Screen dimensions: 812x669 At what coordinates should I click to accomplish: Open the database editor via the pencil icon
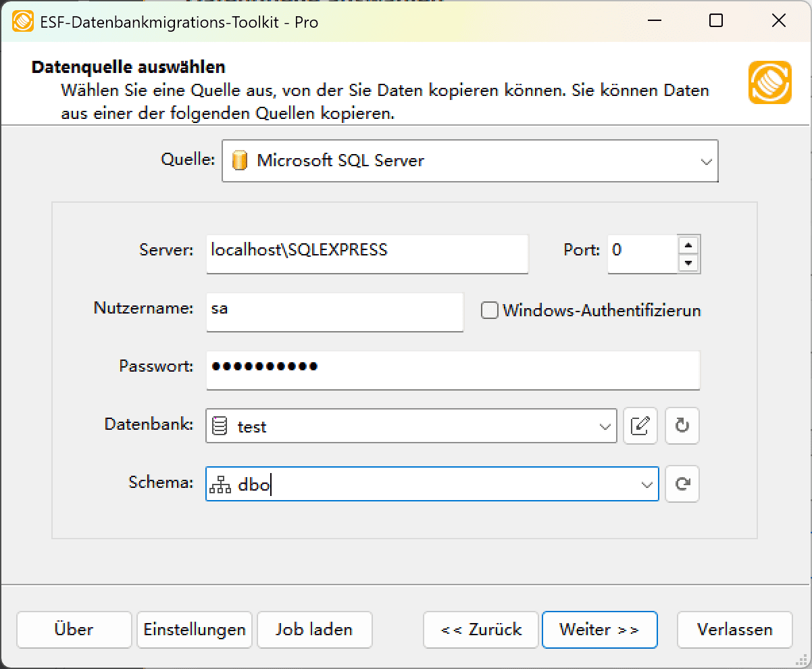click(640, 426)
